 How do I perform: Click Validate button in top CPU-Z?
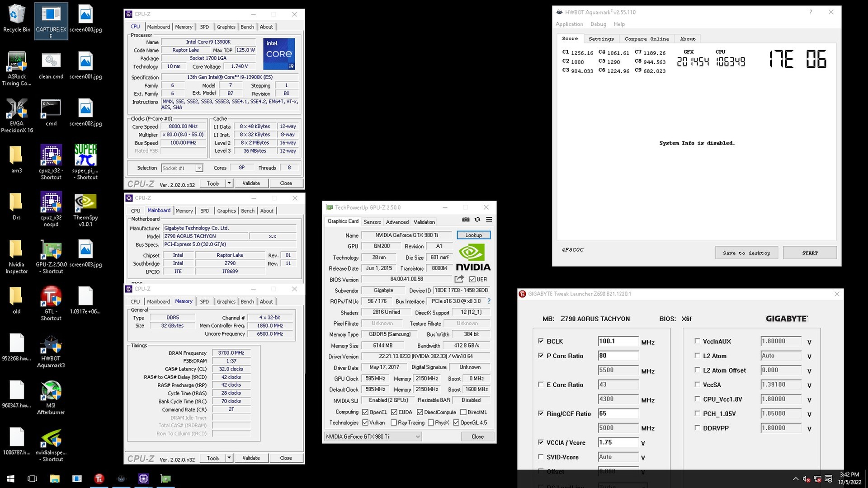point(251,183)
